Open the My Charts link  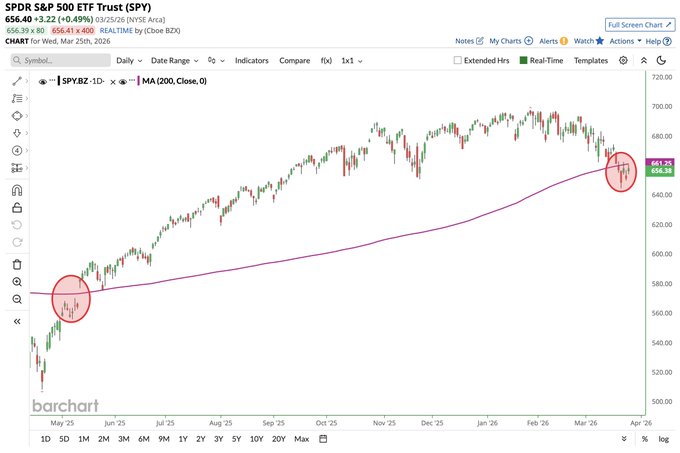[x=505, y=41]
